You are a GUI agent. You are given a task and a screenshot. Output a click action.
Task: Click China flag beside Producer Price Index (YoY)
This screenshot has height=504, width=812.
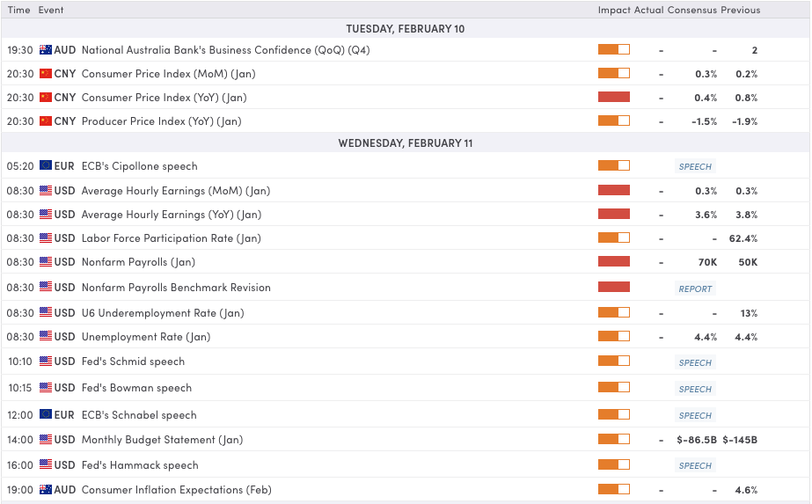pos(46,121)
